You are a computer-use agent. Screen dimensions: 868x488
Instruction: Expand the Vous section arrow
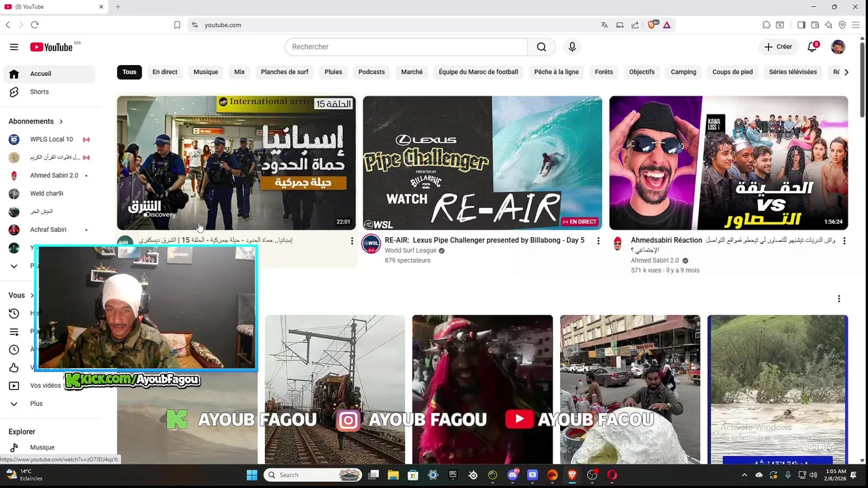coord(31,296)
